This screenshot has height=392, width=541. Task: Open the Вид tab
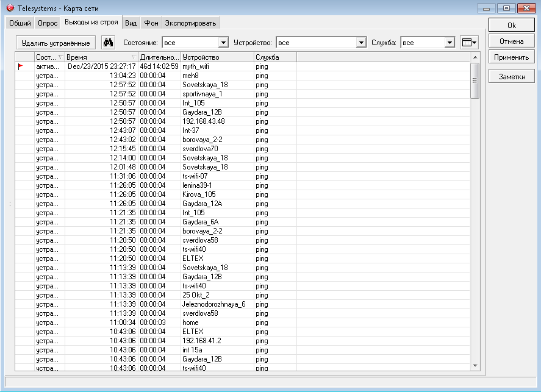[x=131, y=23]
